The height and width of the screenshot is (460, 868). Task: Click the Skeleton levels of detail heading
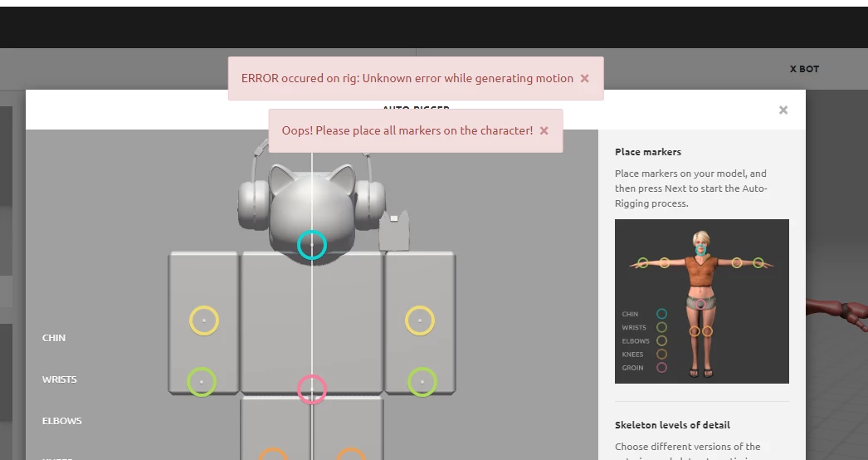(673, 425)
